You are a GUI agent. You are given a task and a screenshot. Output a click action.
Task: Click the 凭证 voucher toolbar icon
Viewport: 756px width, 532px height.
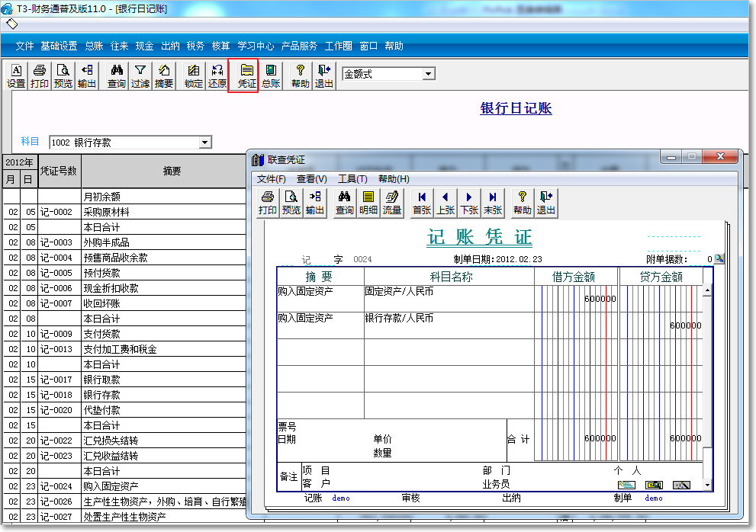247,75
